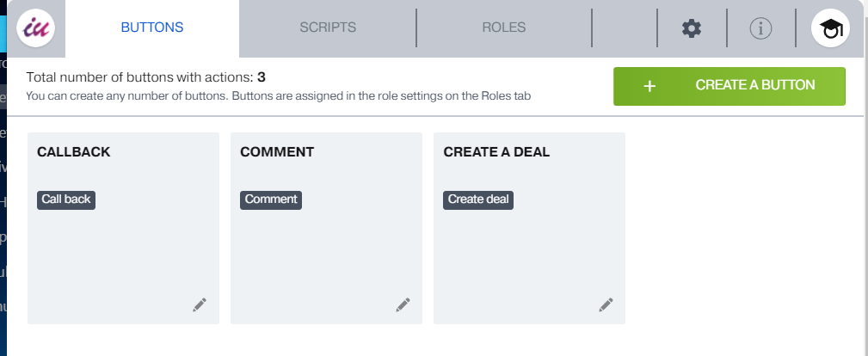Click the info circle icon
This screenshot has width=868, height=356.
760,28
